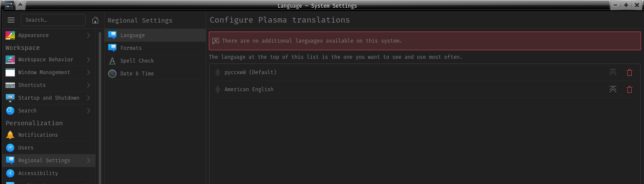Click the Language page icon
This screenshot has height=184, width=644.
pyautogui.click(x=112, y=35)
